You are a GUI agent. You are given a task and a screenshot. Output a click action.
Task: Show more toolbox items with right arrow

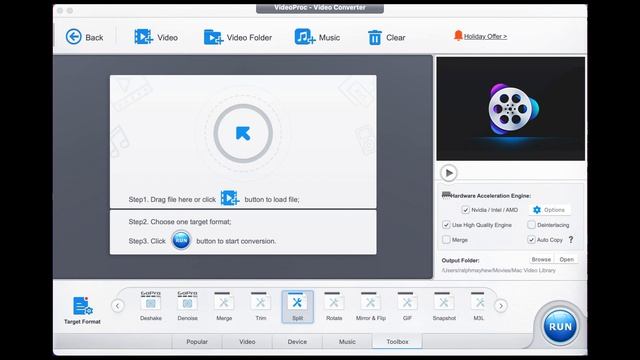pos(501,306)
